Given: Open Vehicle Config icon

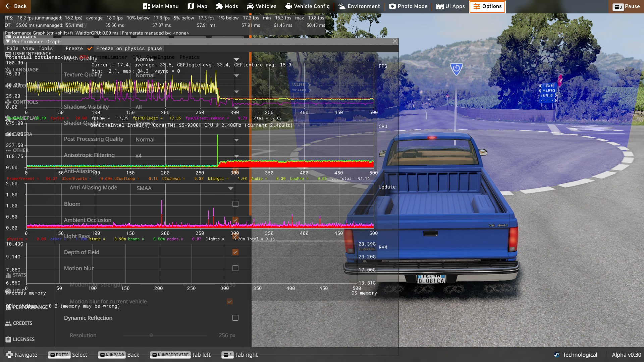Looking at the screenshot, I should point(288,6).
